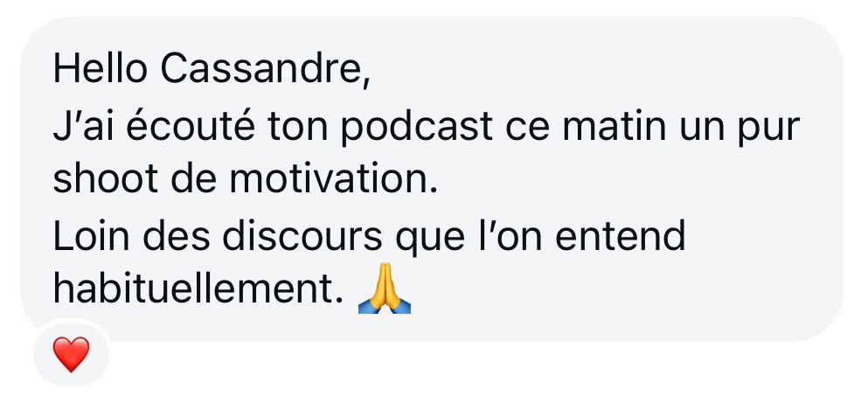Click the praying hands emoji
This screenshot has height=403, width=868.
point(385,288)
